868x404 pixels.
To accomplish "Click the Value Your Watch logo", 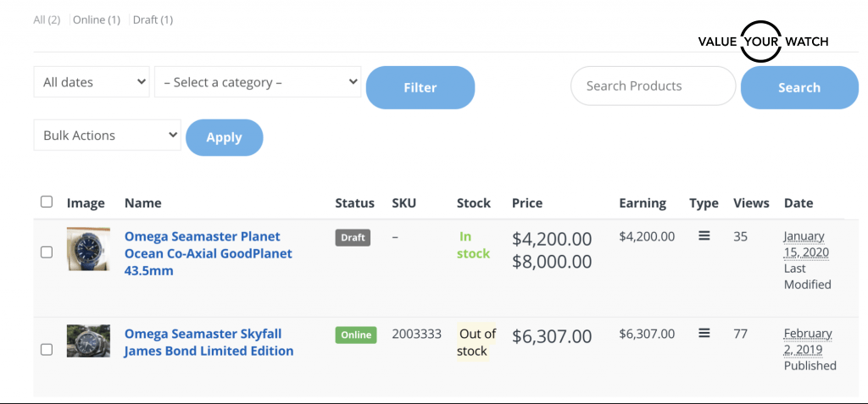I will [763, 42].
